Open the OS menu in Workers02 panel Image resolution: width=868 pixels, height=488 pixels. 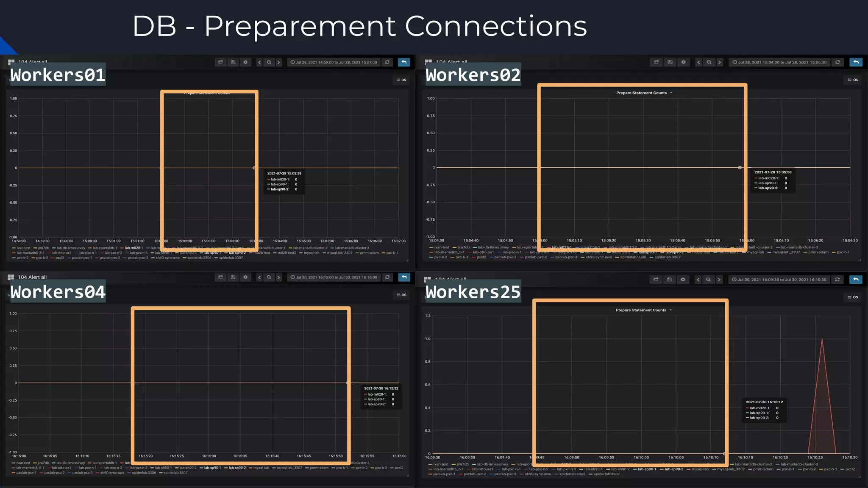853,80
